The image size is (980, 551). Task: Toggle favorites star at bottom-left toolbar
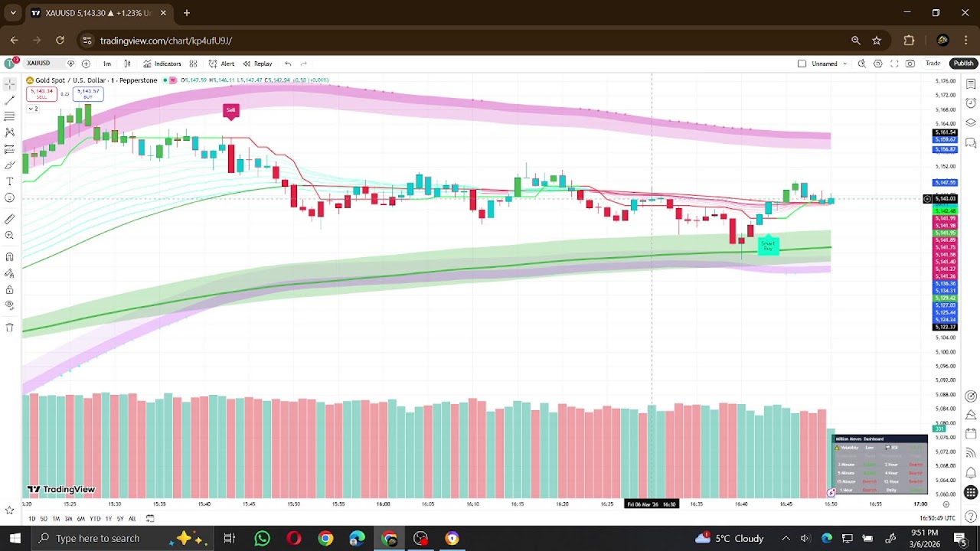click(x=10, y=510)
